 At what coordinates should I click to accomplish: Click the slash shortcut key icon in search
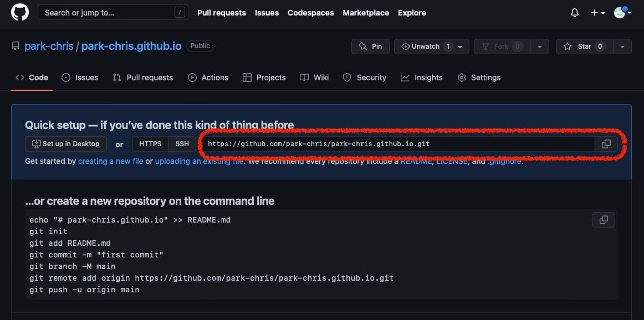[x=180, y=13]
